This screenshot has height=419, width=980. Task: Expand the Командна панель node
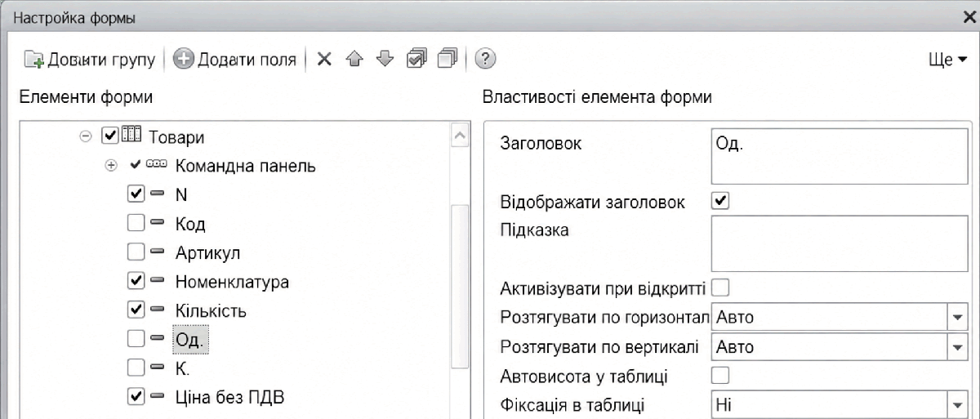tap(112, 166)
